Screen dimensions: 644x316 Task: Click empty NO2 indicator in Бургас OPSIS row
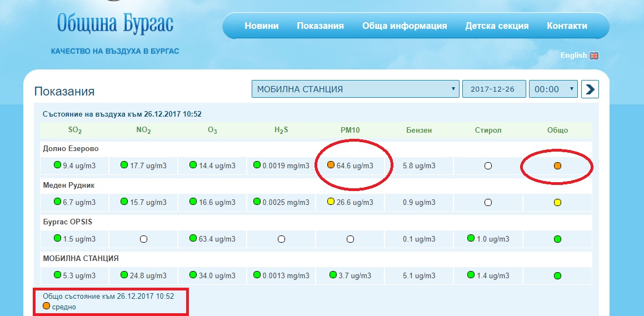[x=143, y=239]
